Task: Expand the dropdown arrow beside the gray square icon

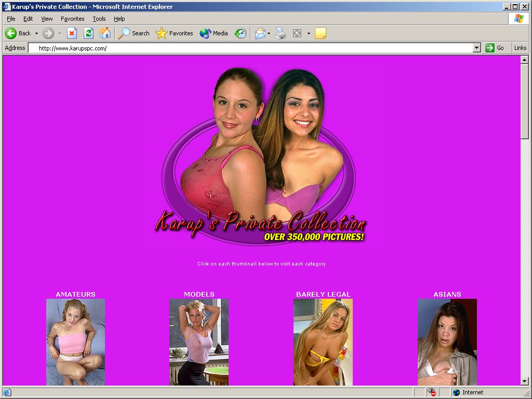Action: pyautogui.click(x=309, y=33)
